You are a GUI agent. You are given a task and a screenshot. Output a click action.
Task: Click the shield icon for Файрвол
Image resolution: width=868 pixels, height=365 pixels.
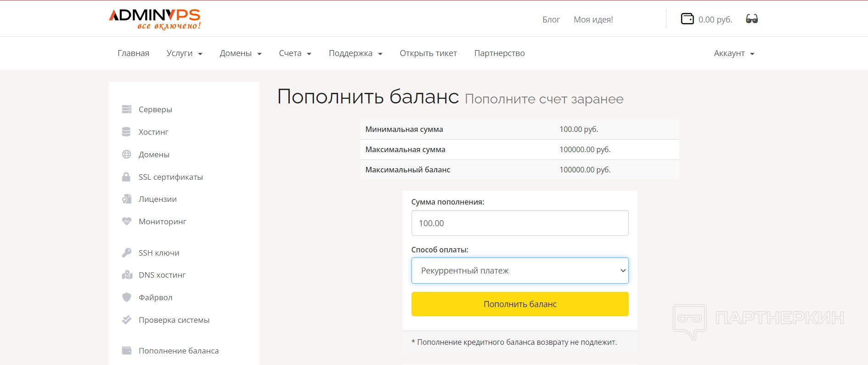126,297
